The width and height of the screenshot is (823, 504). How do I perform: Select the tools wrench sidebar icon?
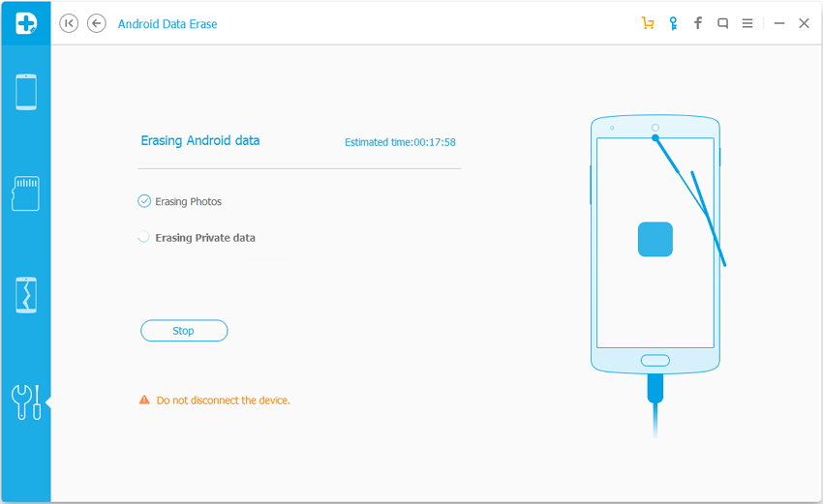[26, 402]
